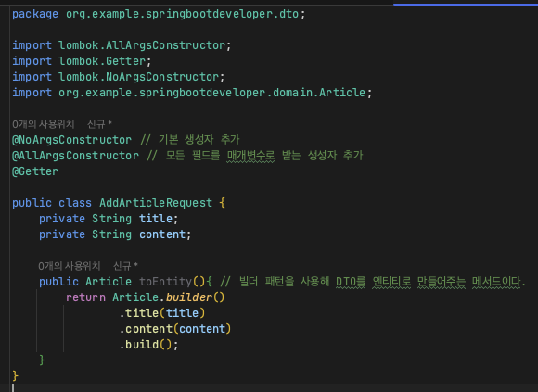
Task: Click the '생성자 추가' text after '받는'
Action: (335, 156)
